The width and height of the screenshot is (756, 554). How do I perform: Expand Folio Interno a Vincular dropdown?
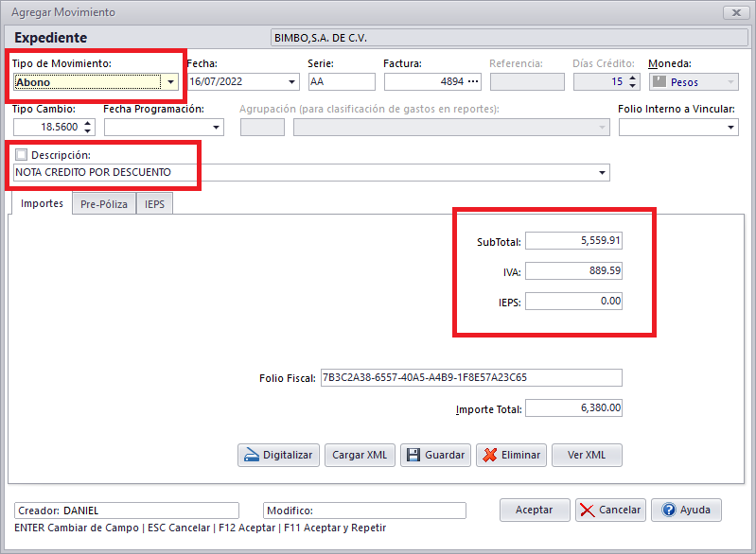[731, 127]
